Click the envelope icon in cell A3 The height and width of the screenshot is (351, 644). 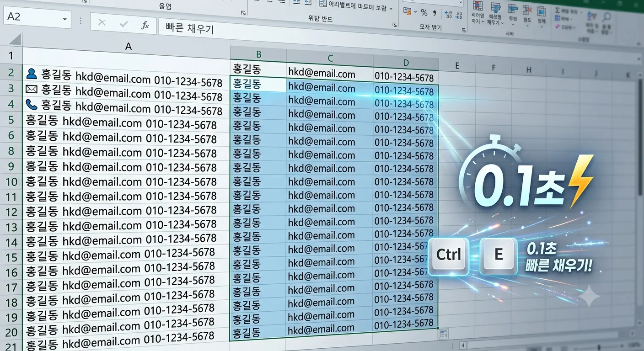point(32,89)
